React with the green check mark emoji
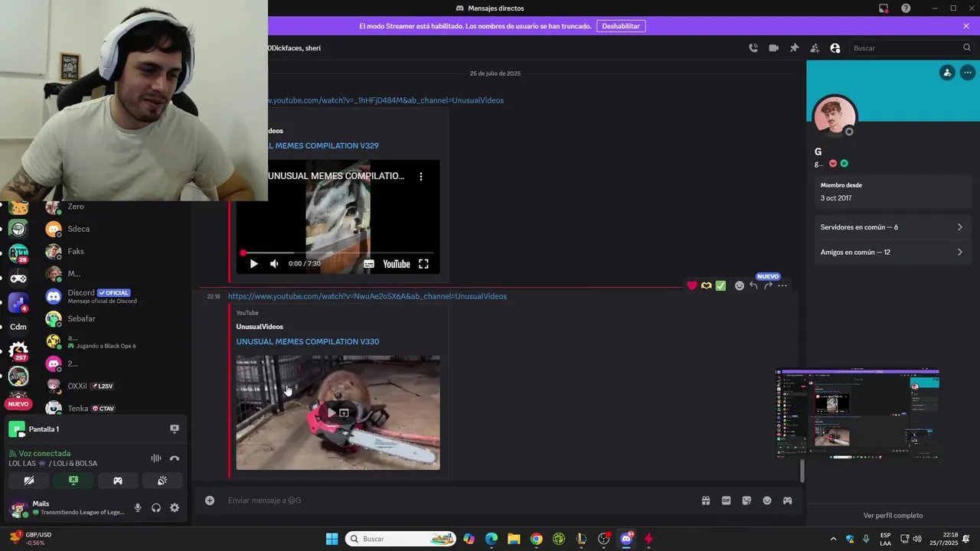This screenshot has width=980, height=551. coord(720,285)
